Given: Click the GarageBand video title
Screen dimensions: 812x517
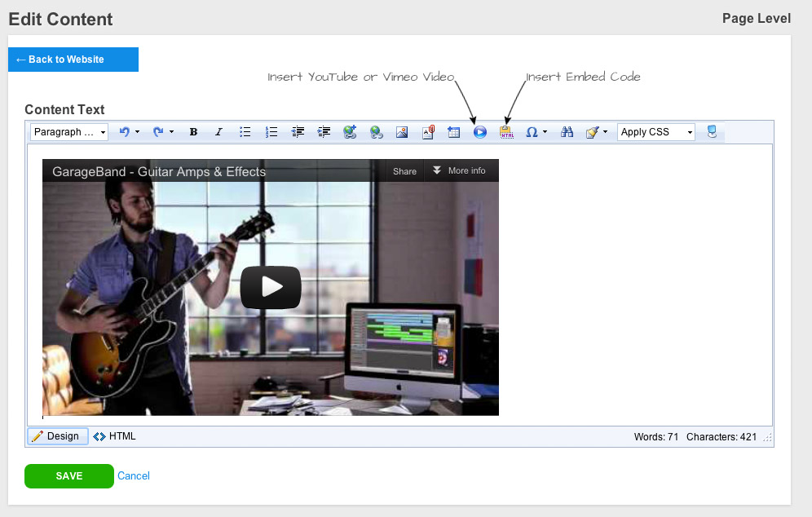Looking at the screenshot, I should [x=159, y=171].
